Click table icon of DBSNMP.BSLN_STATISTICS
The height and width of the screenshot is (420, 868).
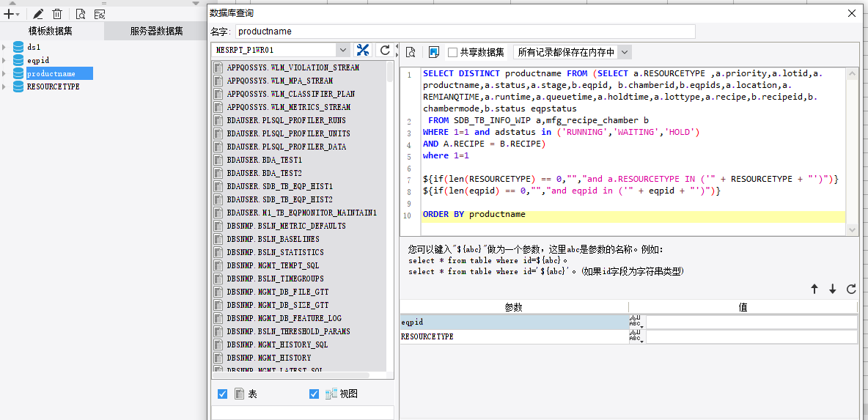click(218, 252)
